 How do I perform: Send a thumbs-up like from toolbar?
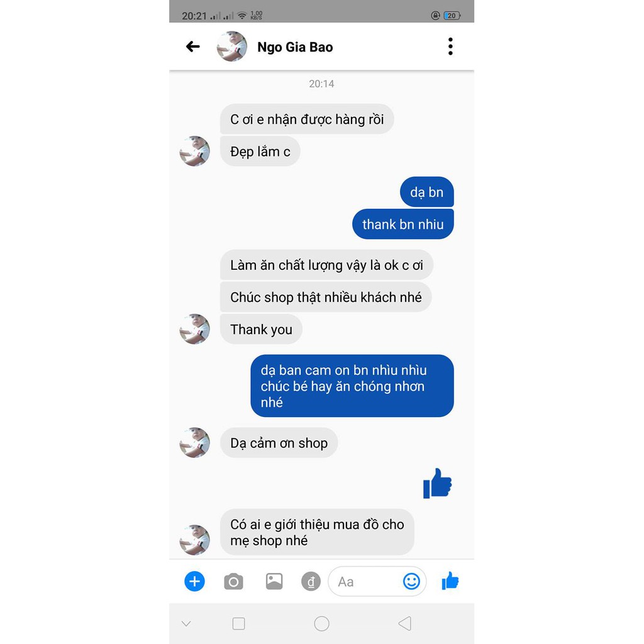(450, 581)
